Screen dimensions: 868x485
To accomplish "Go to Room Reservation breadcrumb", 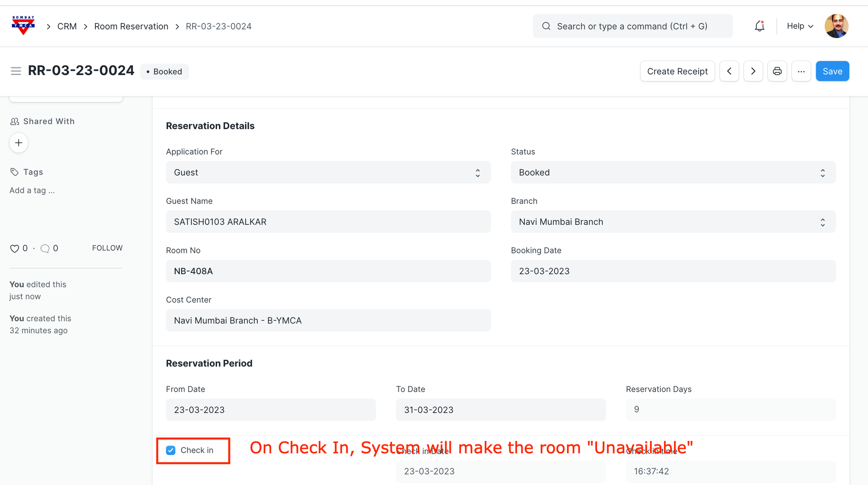I will (x=131, y=26).
